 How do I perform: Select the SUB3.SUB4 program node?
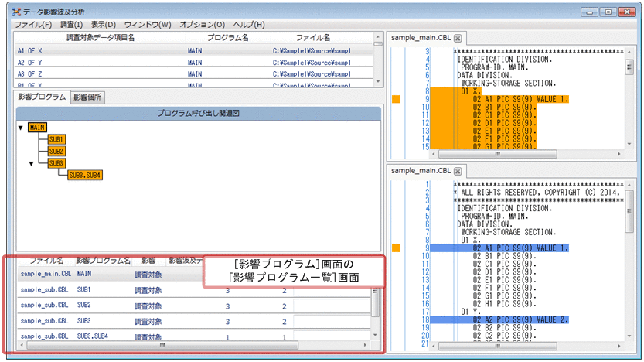click(x=85, y=175)
